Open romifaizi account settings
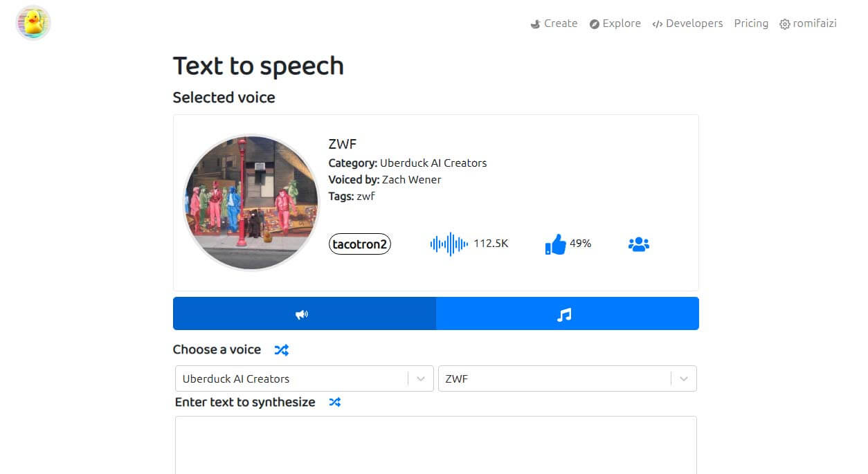 808,24
